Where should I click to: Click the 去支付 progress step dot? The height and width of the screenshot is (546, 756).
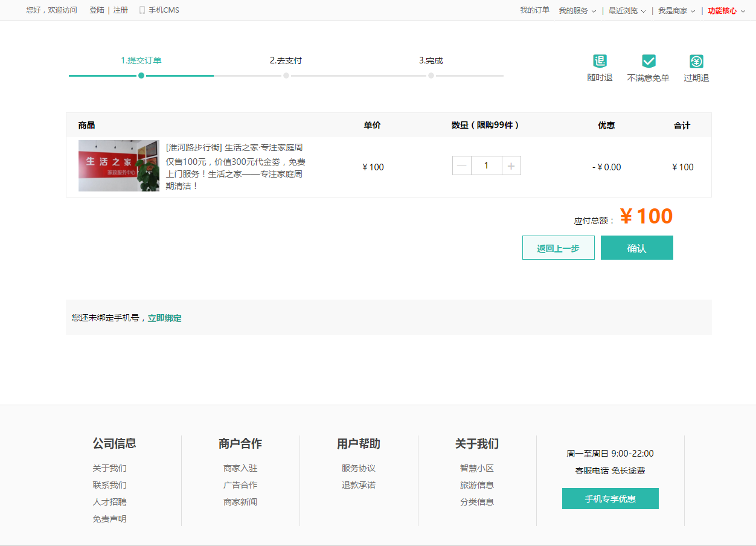coord(286,75)
